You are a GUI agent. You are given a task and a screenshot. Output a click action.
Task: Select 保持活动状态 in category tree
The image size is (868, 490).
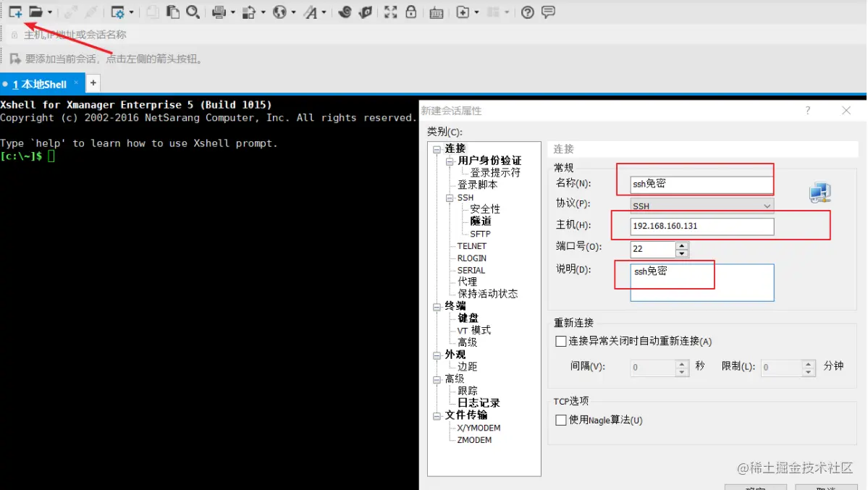pos(488,294)
